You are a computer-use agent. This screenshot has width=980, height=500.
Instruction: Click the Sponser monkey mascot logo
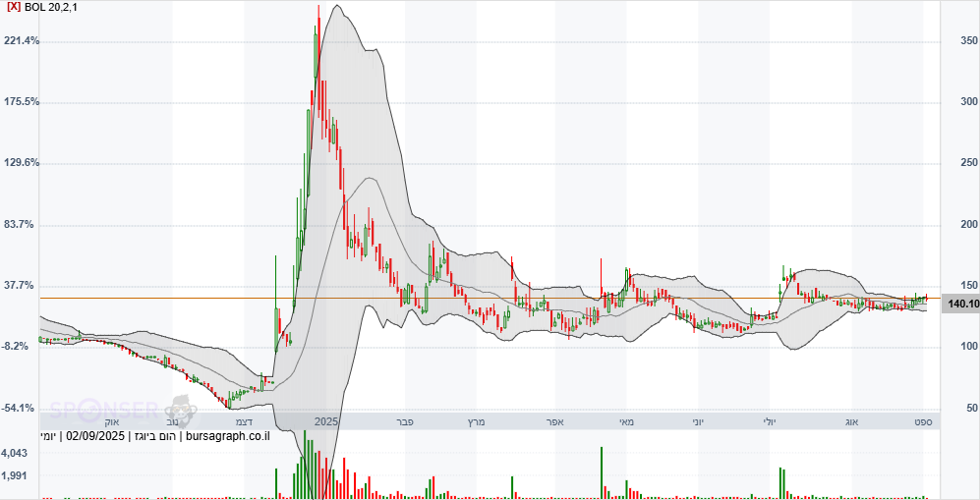[179, 409]
